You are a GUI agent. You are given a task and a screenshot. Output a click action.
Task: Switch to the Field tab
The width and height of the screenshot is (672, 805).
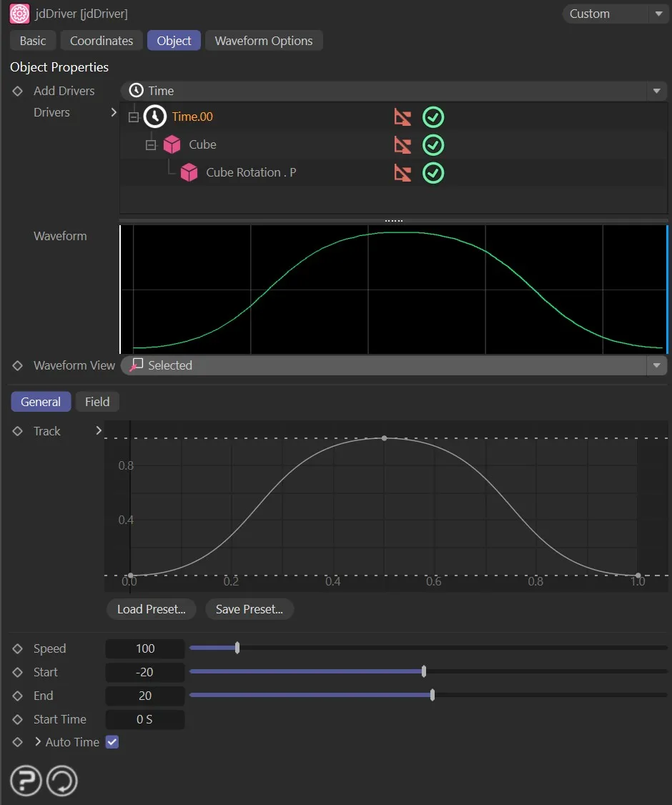click(x=97, y=402)
